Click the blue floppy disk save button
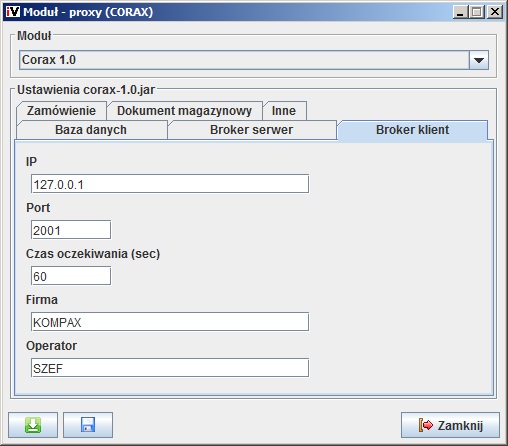Image resolution: width=508 pixels, height=446 pixels. [88, 425]
